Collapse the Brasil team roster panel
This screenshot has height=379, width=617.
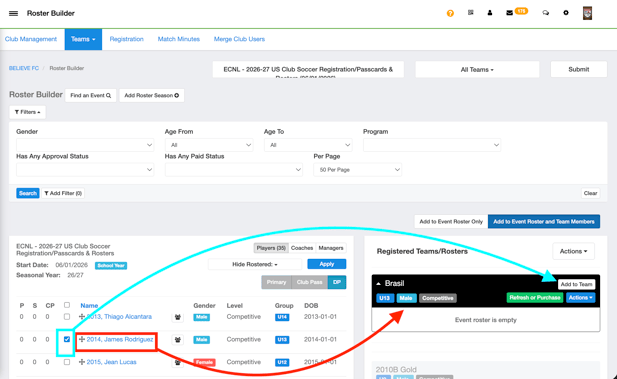click(x=379, y=283)
